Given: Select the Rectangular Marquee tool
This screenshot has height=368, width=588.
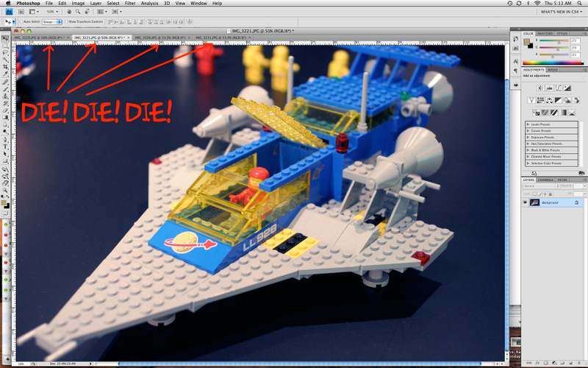Looking at the screenshot, I should 5,46.
